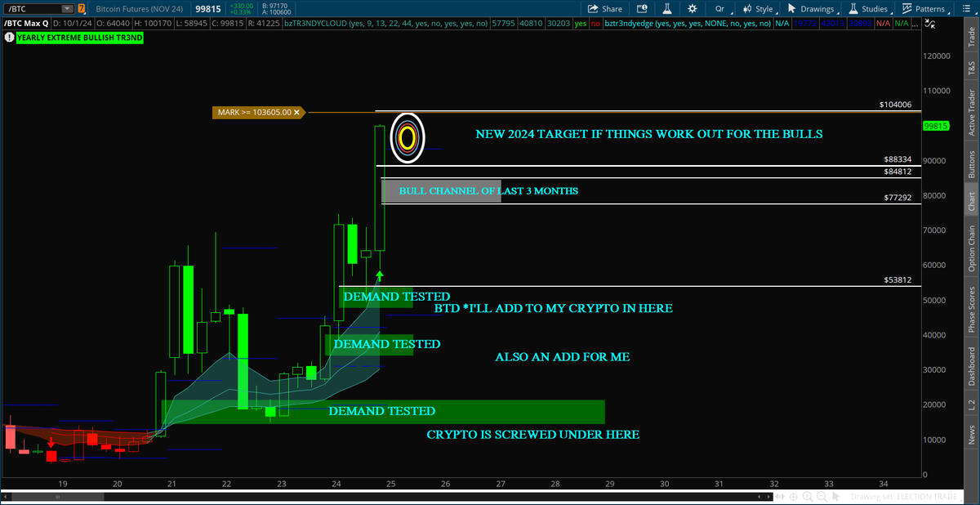This screenshot has height=505, width=980.
Task: Open the Active Trader sidebar tab
Action: pyautogui.click(x=971, y=112)
